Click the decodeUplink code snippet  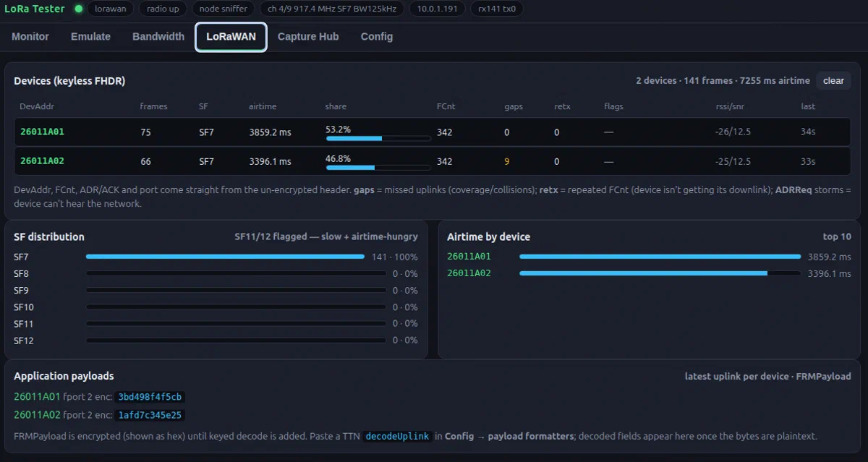click(x=397, y=437)
